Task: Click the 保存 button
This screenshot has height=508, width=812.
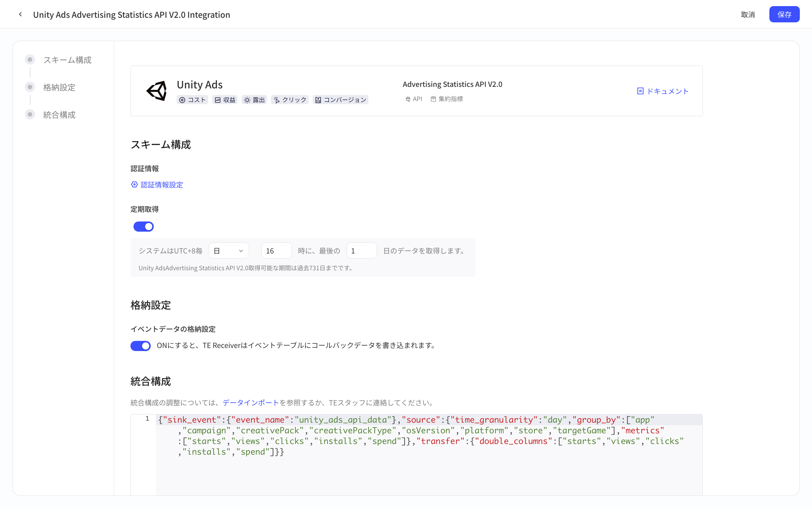Action: (x=784, y=14)
